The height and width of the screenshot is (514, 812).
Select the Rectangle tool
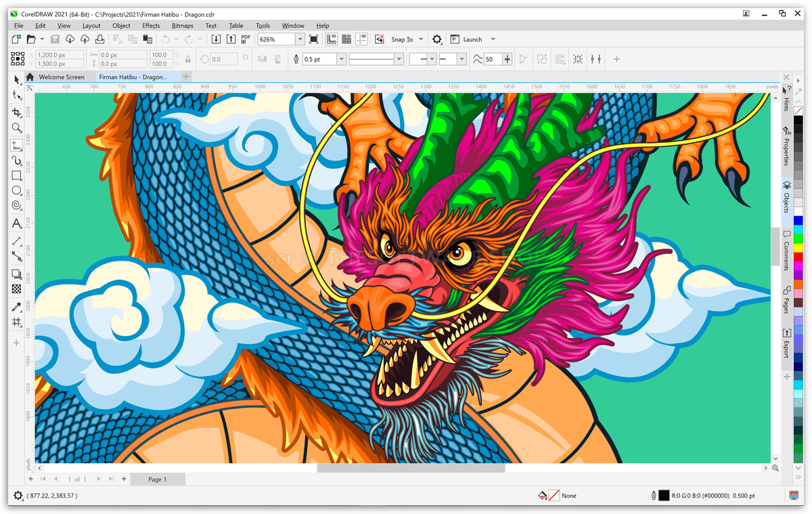[17, 175]
